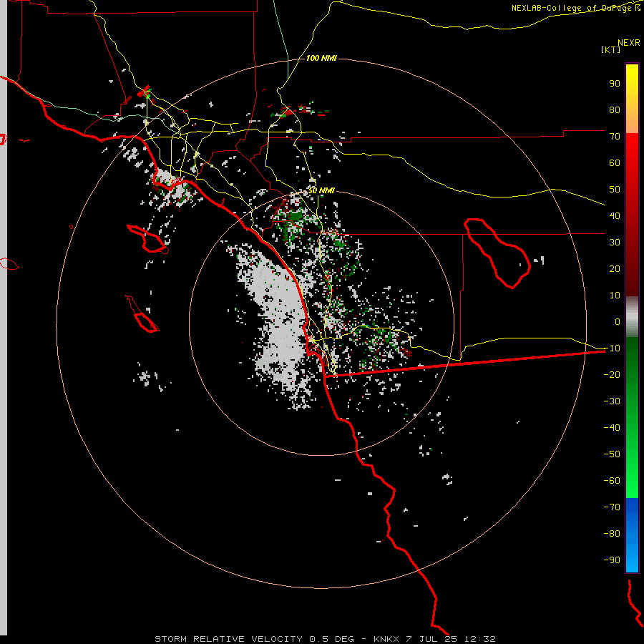Click the "0" scale value
644x644 pixels.
click(x=618, y=321)
